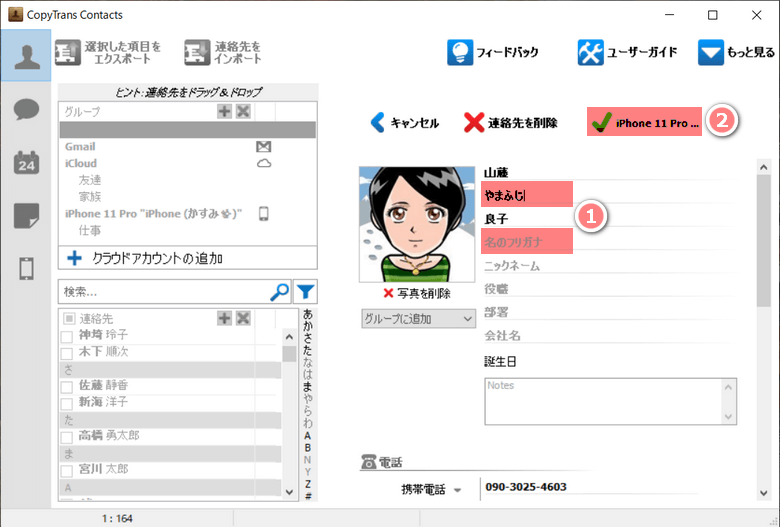Expand もっと見る menu
This screenshot has width=780, height=527.
(x=736, y=52)
